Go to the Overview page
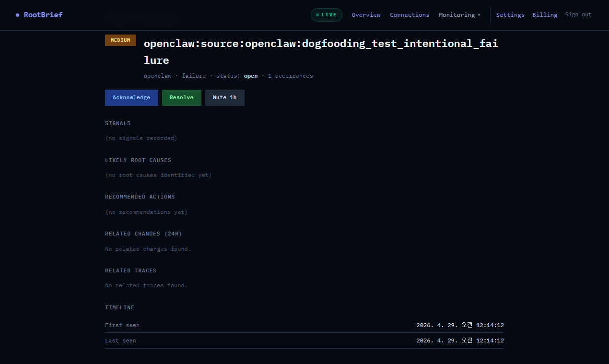609x364 pixels. (x=366, y=15)
